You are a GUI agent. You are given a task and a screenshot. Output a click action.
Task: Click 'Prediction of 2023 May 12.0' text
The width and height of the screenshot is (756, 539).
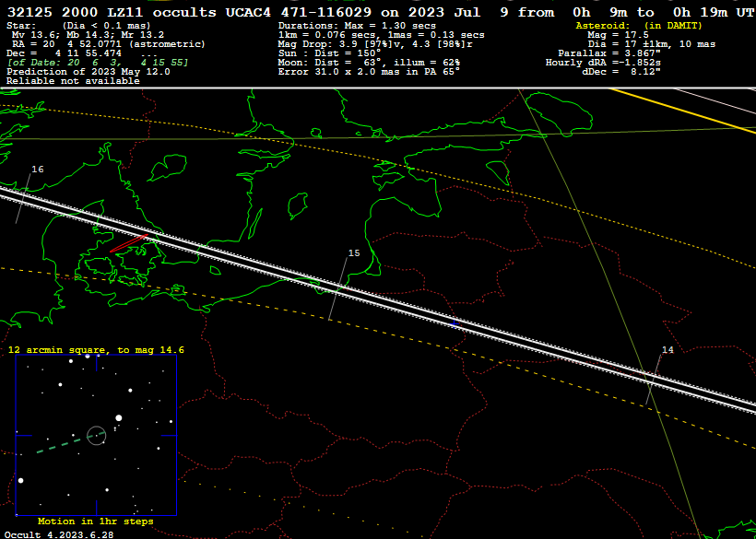89,72
